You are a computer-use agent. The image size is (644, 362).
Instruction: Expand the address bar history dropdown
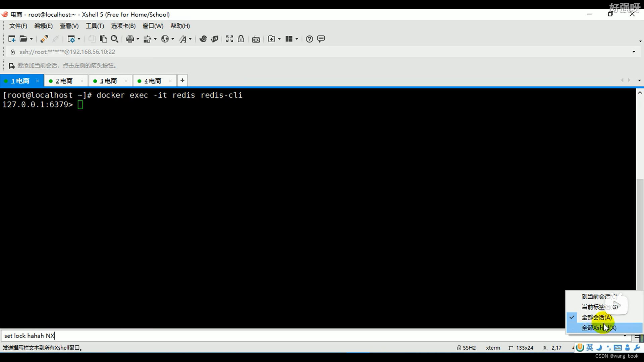pyautogui.click(x=634, y=52)
